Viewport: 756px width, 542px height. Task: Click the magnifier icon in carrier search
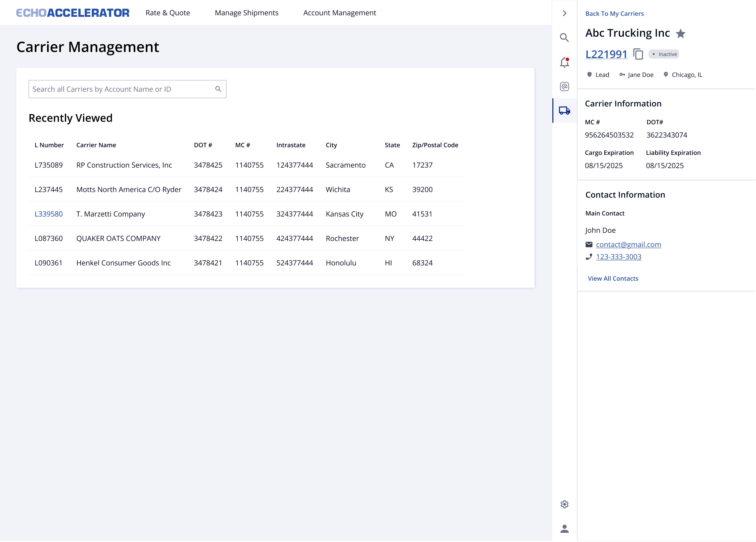[218, 89]
